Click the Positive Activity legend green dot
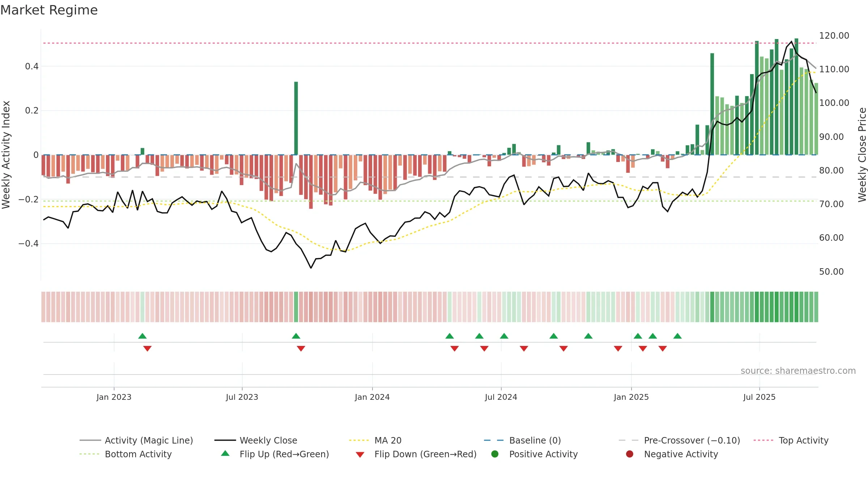Image resolution: width=868 pixels, height=488 pixels. [x=495, y=454]
